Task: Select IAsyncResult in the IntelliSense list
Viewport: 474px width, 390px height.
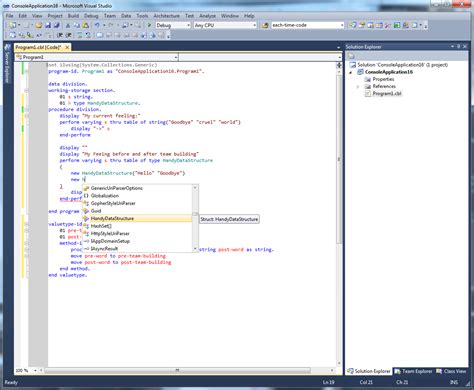Action: point(137,249)
